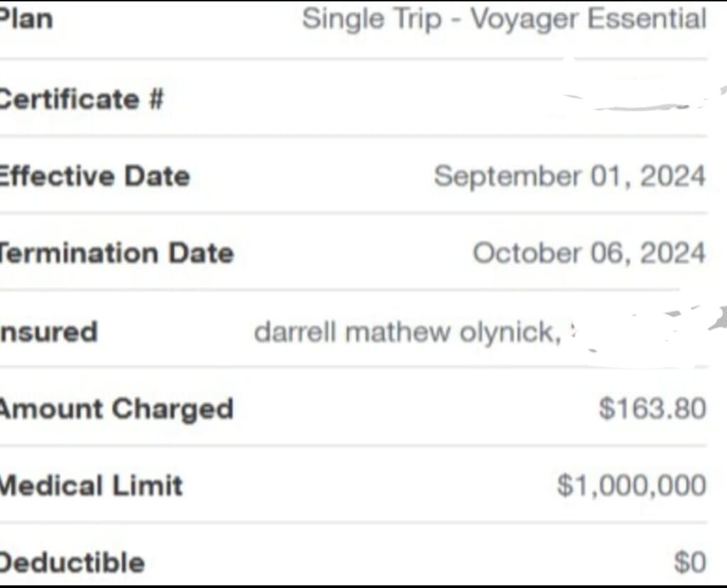Click the Plan row label
The image size is (727, 588).
pos(26,19)
